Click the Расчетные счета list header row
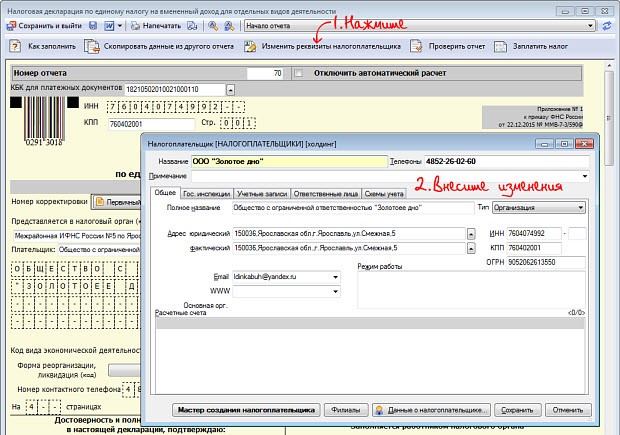Screen dimensions: 620x435 pyautogui.click(x=370, y=323)
